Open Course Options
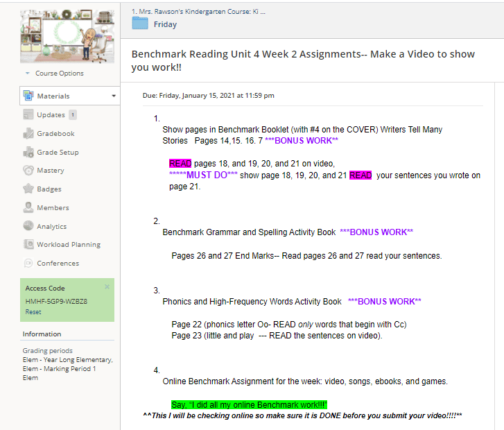Viewport: 504px width, 430px height. 60,74
